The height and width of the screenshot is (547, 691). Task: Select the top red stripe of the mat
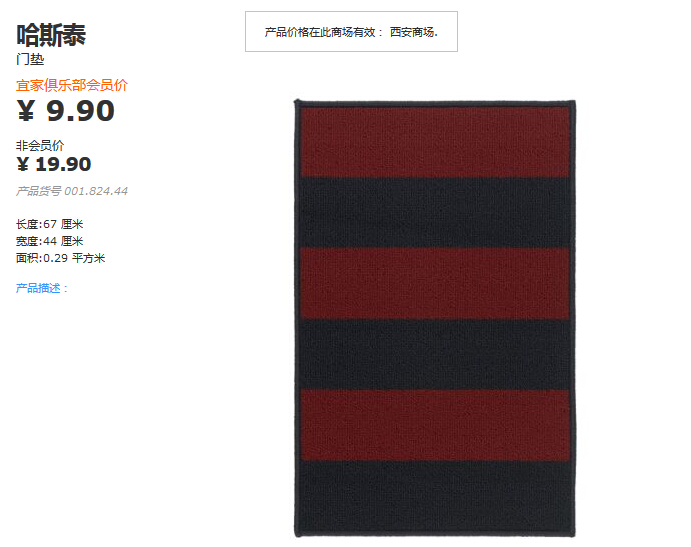click(435, 142)
